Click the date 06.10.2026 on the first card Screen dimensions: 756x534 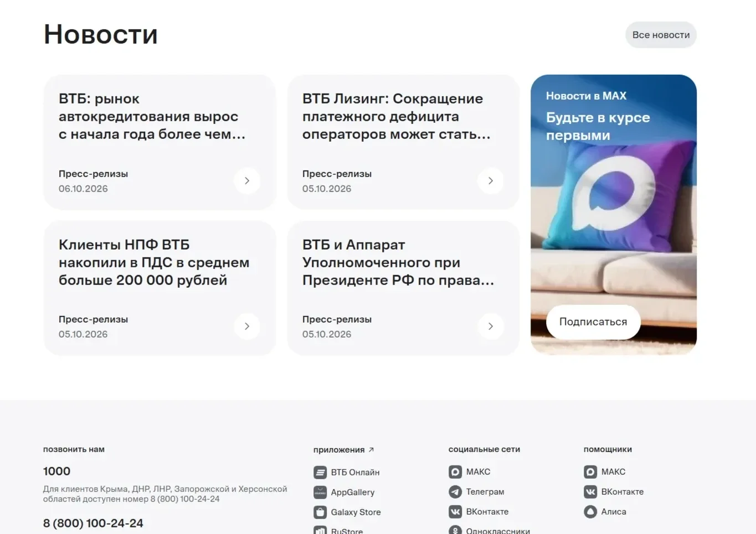point(83,189)
